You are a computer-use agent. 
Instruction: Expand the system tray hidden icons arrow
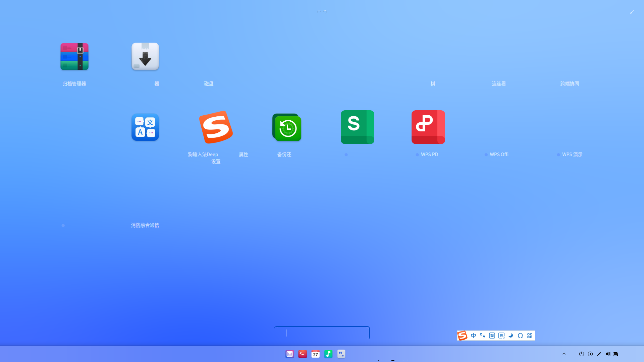pos(564,354)
